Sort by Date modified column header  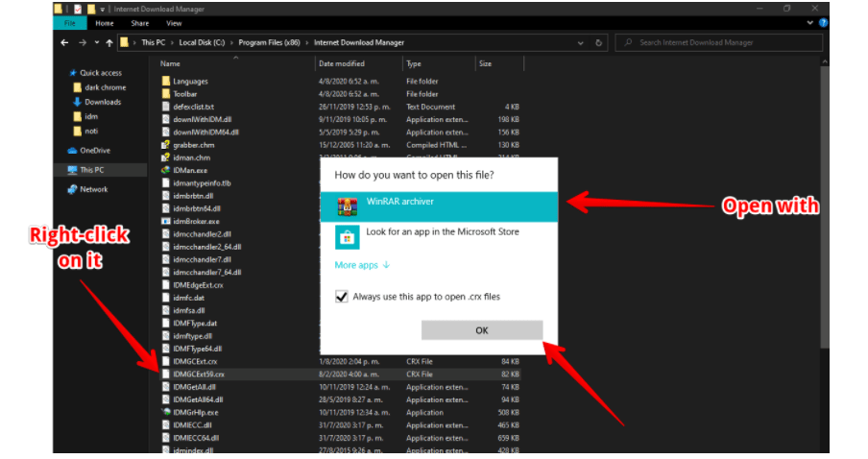tap(342, 63)
